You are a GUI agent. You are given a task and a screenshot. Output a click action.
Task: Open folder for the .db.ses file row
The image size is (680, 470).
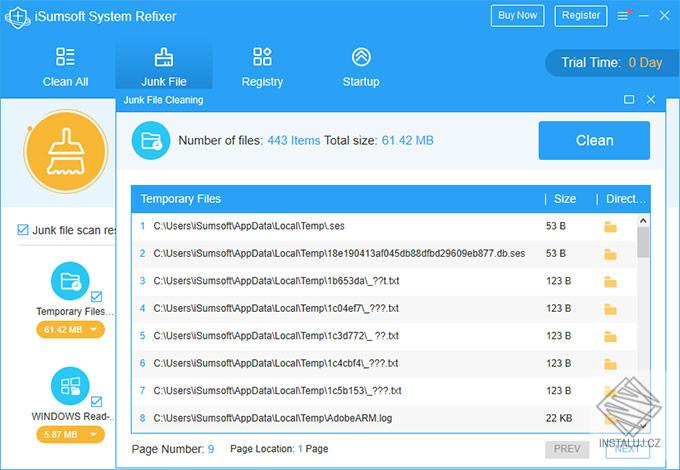tap(610, 254)
